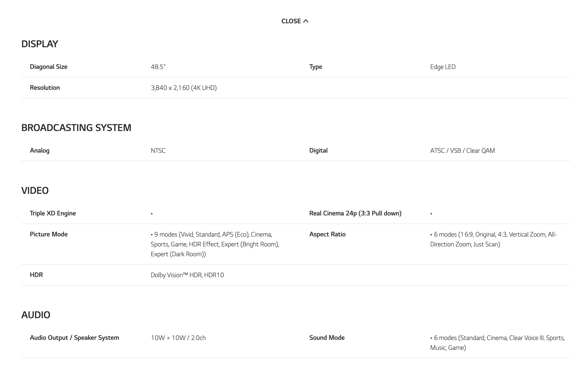Screen dimensions: 588x365
Task: Click the 48.5″ diagonal size value
Action: click(x=158, y=67)
